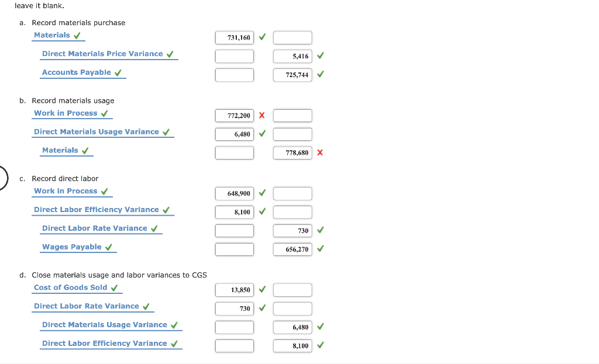599x364 pixels.
Task: Click the checkmark next to 725,744
Action: [x=320, y=74]
